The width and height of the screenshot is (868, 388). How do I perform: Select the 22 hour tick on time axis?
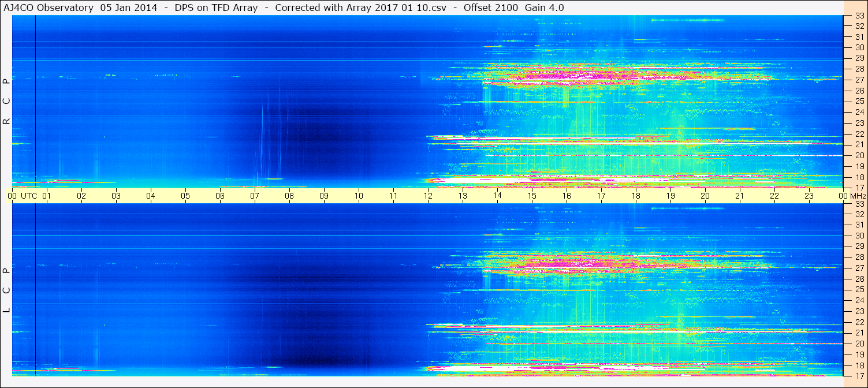774,196
